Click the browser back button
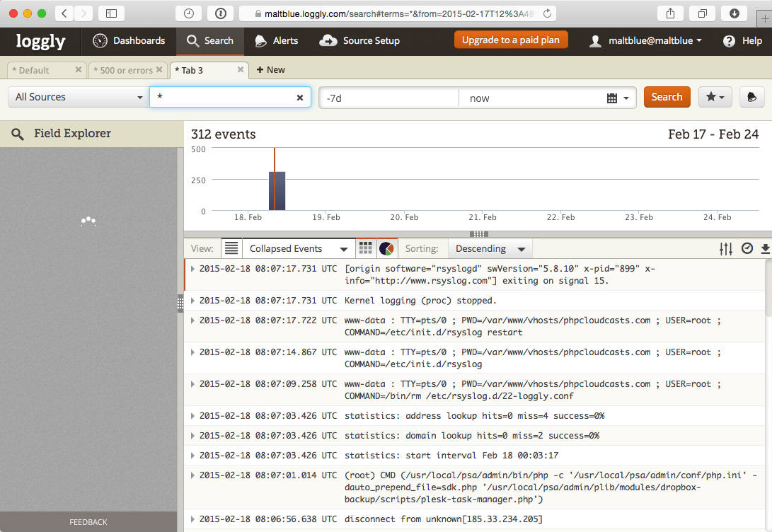The image size is (772, 532). (x=64, y=13)
